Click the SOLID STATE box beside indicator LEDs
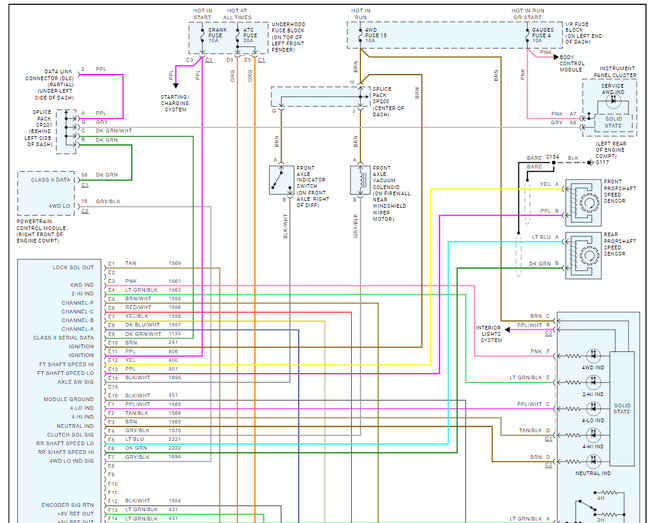This screenshot has width=650, height=523. (622, 409)
